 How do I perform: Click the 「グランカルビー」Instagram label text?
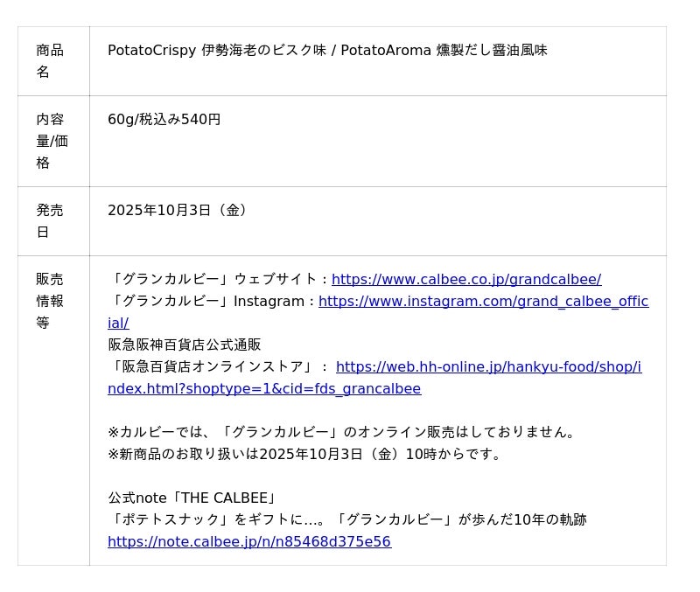[211, 302]
